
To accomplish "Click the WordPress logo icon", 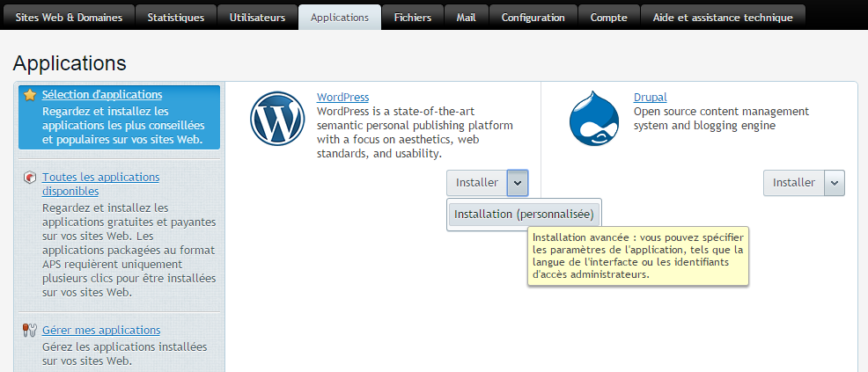I will tap(276, 119).
